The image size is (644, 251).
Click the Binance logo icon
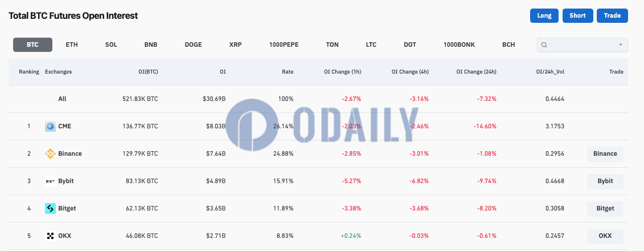click(50, 154)
